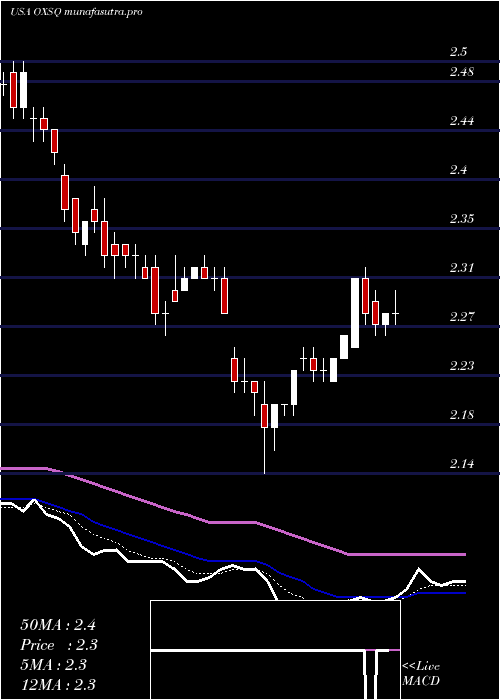The width and height of the screenshot is (500, 700).
Task: Click the USA OXSQ munafasutra.pro title text
Action: click(76, 12)
